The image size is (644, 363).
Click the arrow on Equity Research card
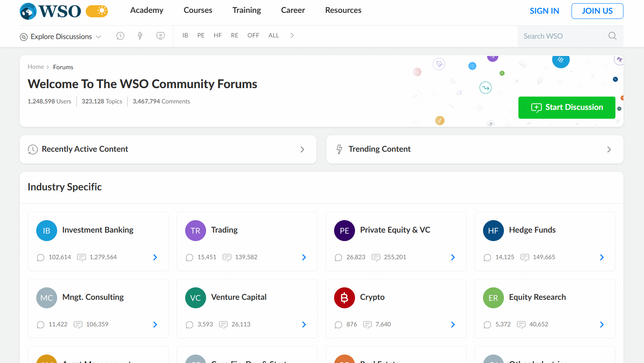(602, 325)
